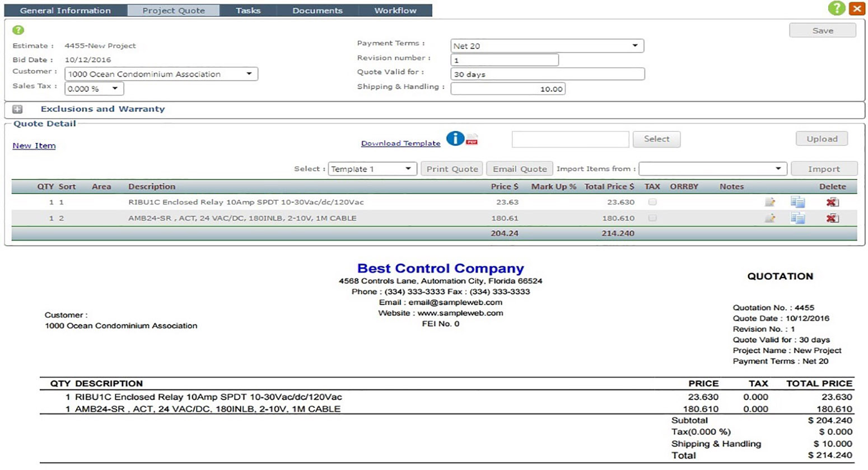This screenshot has width=868, height=470.
Task: Open the PDF icon in Quote Detail
Action: (472, 139)
